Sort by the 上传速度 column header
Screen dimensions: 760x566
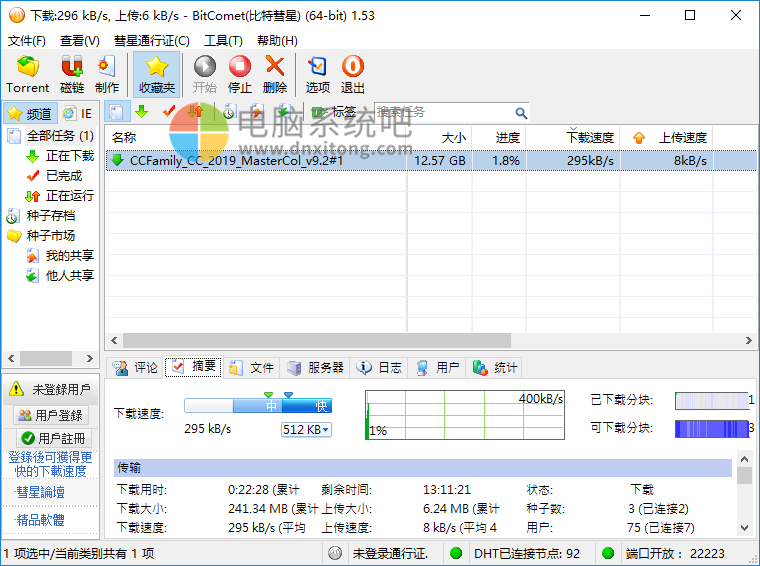[x=667, y=138]
